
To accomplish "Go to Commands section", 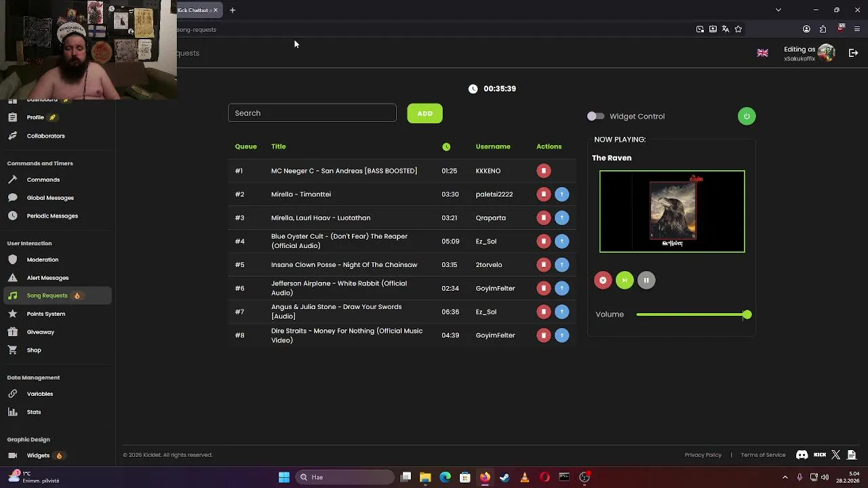I will [43, 180].
